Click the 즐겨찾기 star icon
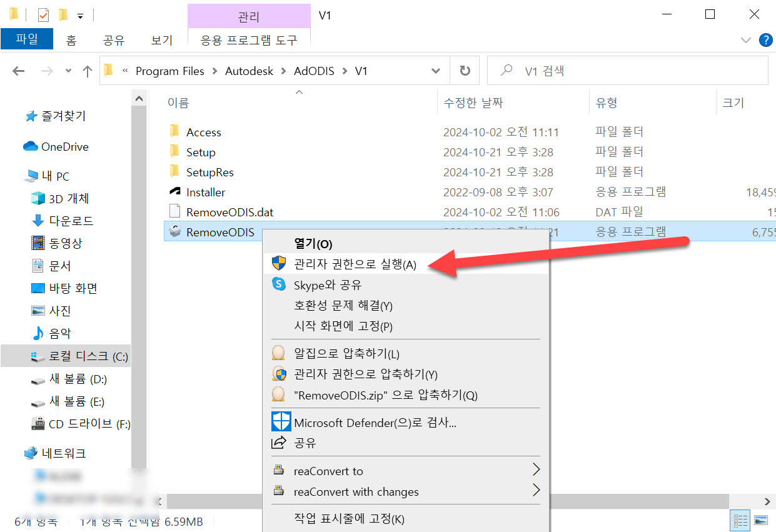The height and width of the screenshot is (532, 776). 31,116
